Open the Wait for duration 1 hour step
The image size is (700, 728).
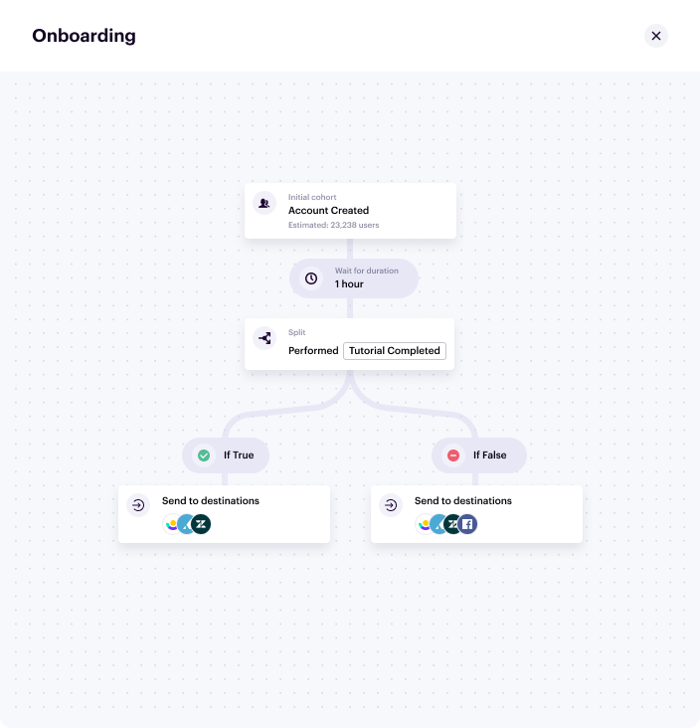[x=354, y=278]
